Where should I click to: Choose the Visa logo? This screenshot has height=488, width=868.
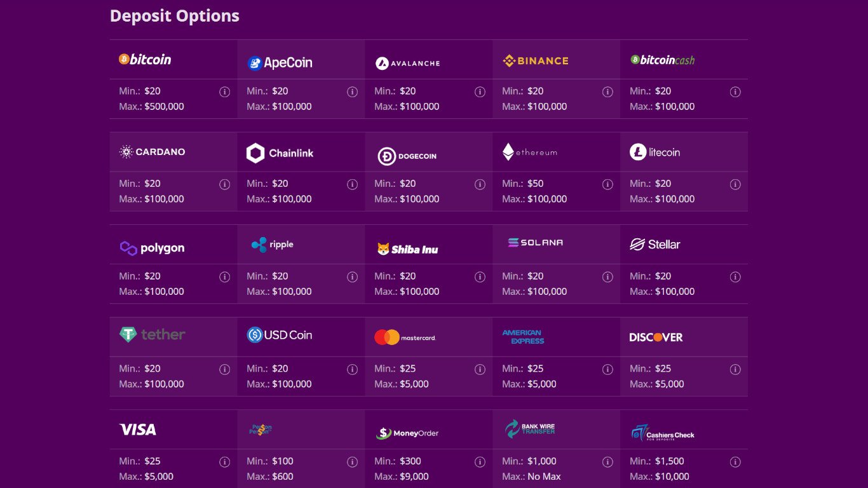(138, 430)
